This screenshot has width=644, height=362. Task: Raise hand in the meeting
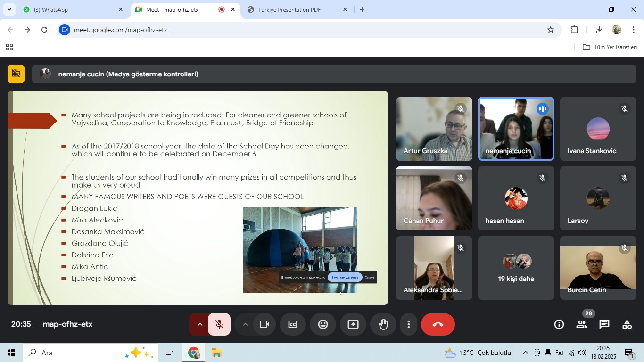click(383, 324)
